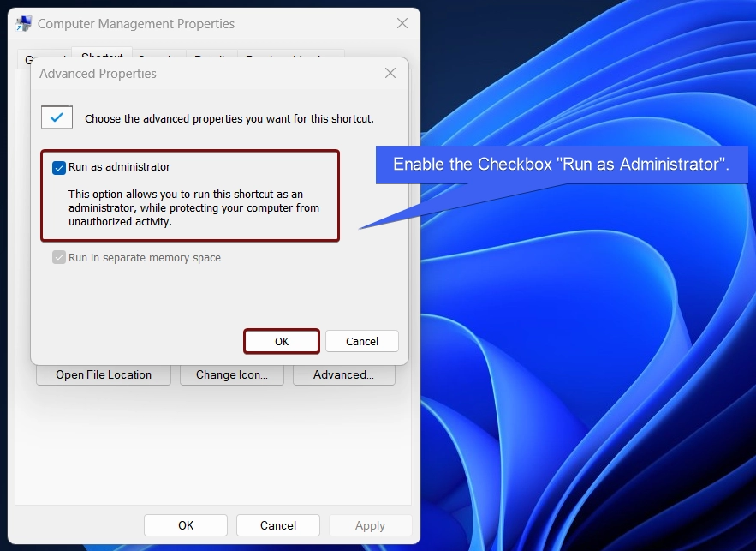Screen dimensions: 756x551
Task: Click the Run in separate memory space checkbox
Action: (x=59, y=257)
